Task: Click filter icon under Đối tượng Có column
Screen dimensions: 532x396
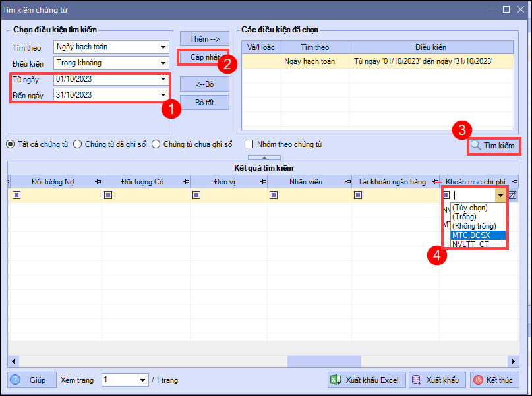Action: pyautogui.click(x=108, y=195)
